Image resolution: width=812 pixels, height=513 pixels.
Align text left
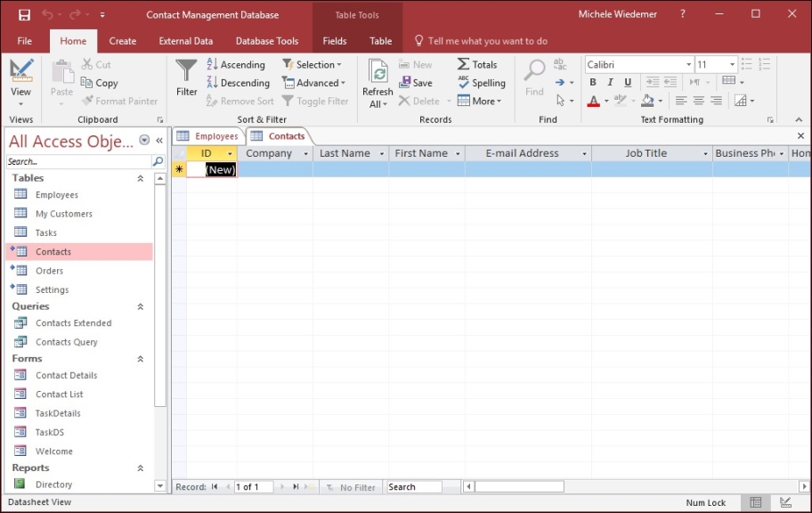pyautogui.click(x=681, y=101)
